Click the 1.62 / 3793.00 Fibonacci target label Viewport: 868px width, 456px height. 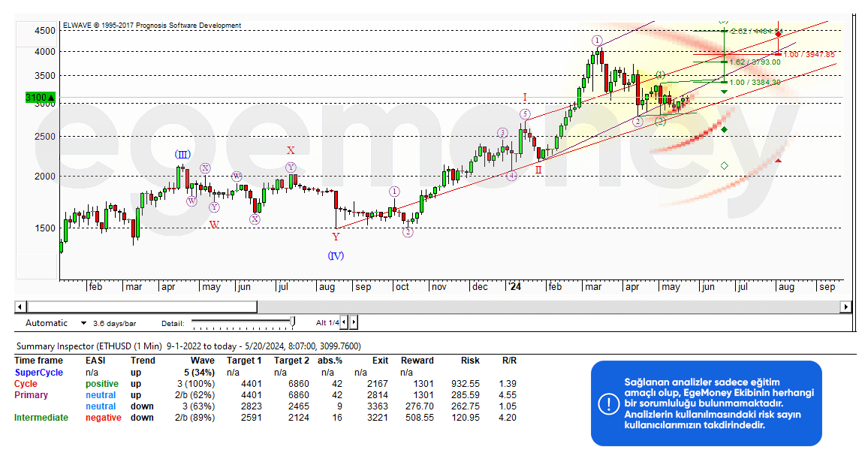tap(753, 62)
